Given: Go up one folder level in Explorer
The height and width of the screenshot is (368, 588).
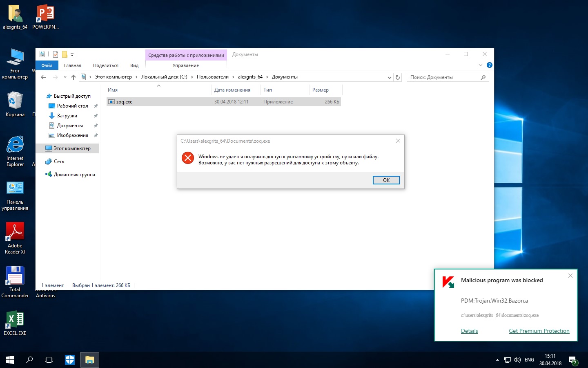Looking at the screenshot, I should coord(73,77).
